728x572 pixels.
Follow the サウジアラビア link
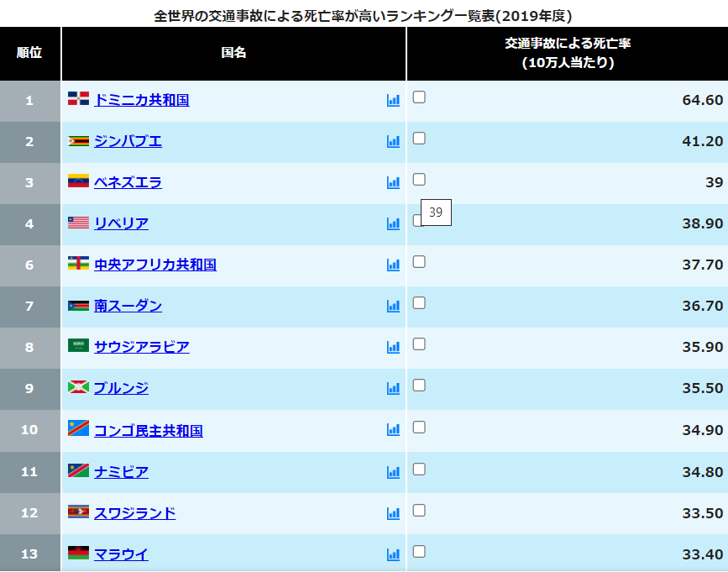click(x=141, y=347)
